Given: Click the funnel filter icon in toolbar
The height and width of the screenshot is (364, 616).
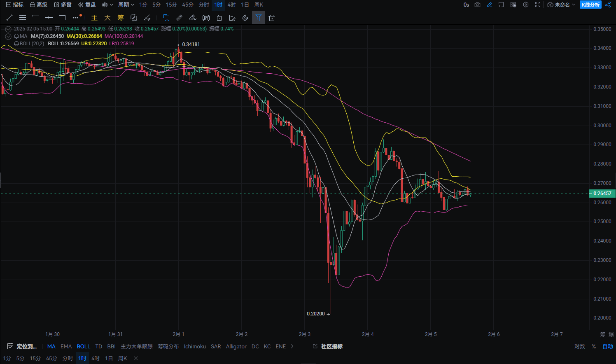Looking at the screenshot, I should (259, 18).
